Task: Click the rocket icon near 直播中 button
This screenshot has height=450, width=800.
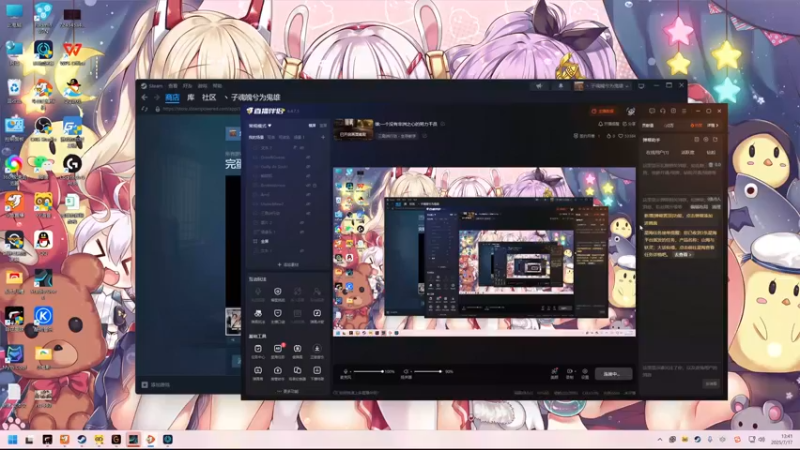Action: tap(554, 373)
